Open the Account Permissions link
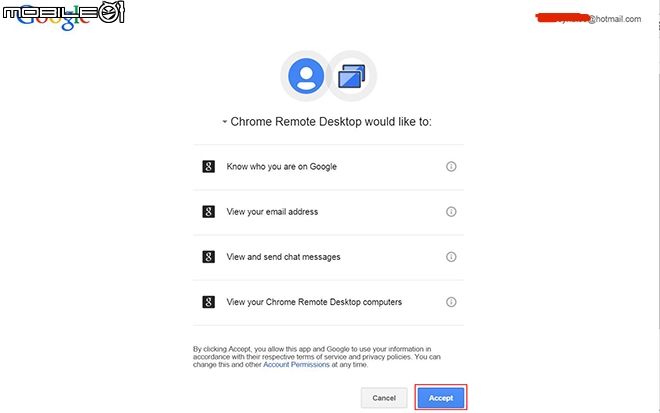 pyautogui.click(x=296, y=365)
